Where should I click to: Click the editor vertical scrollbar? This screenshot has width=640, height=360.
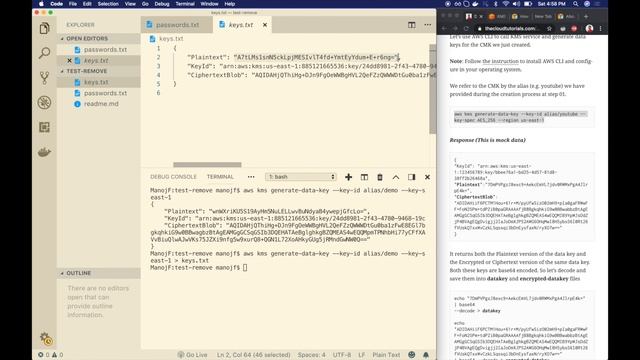click(433, 89)
